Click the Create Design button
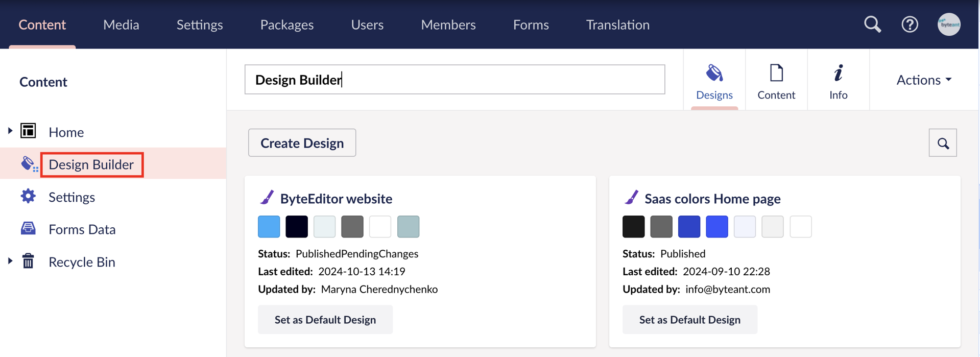 (302, 143)
